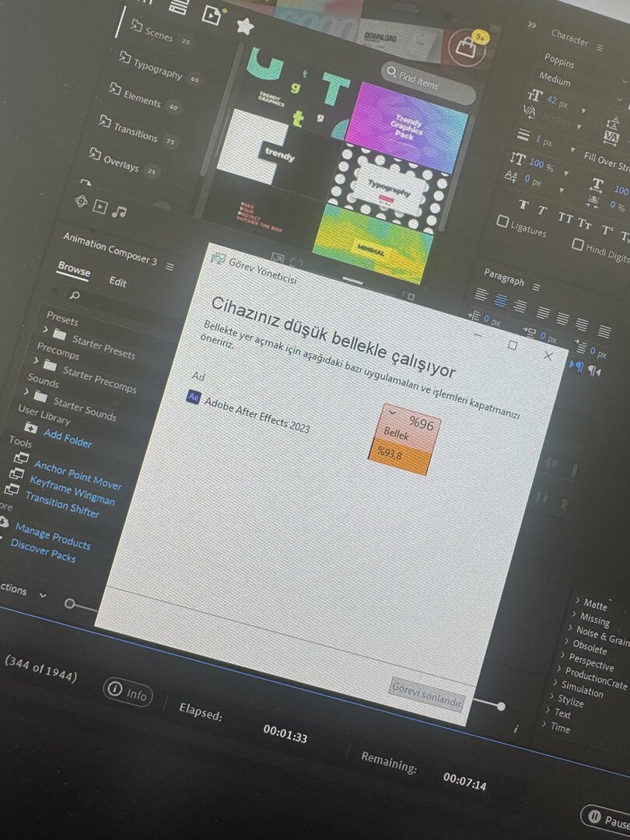This screenshot has width=630, height=840.
Task: Open the Typography category
Action: pyautogui.click(x=159, y=67)
